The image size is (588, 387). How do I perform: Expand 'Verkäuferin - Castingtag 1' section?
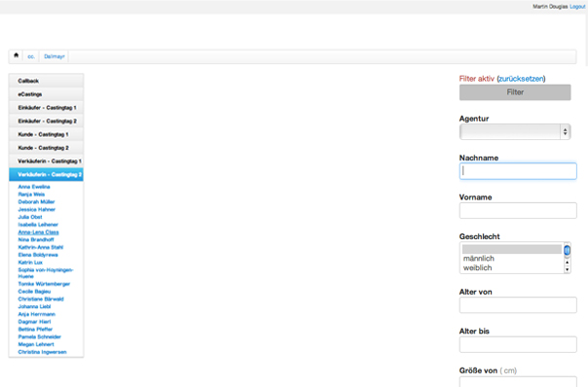[x=46, y=161]
